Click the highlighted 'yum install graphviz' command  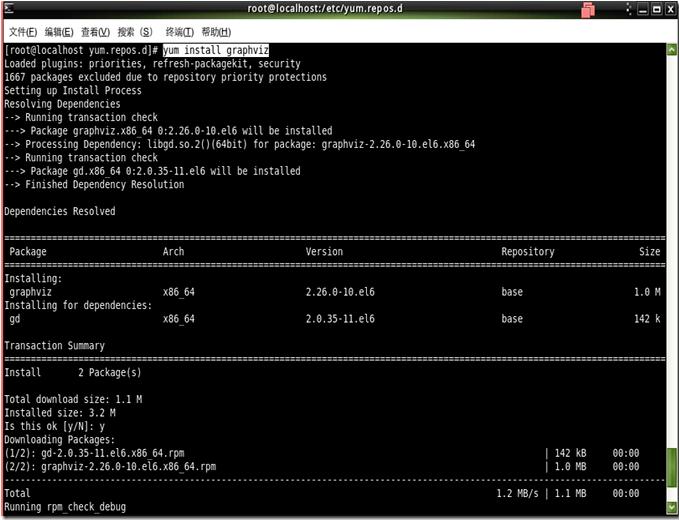pyautogui.click(x=216, y=50)
